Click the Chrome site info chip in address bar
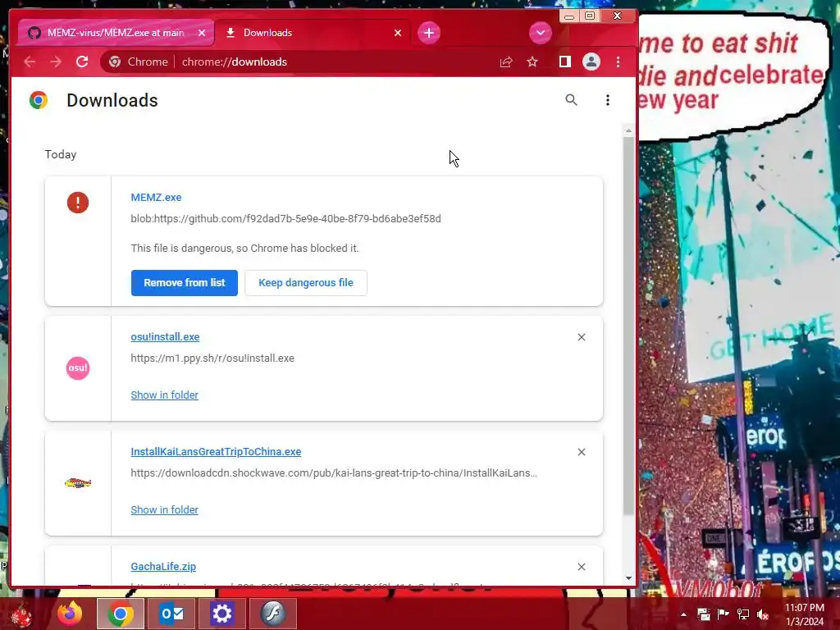840x630 pixels. pos(138,62)
